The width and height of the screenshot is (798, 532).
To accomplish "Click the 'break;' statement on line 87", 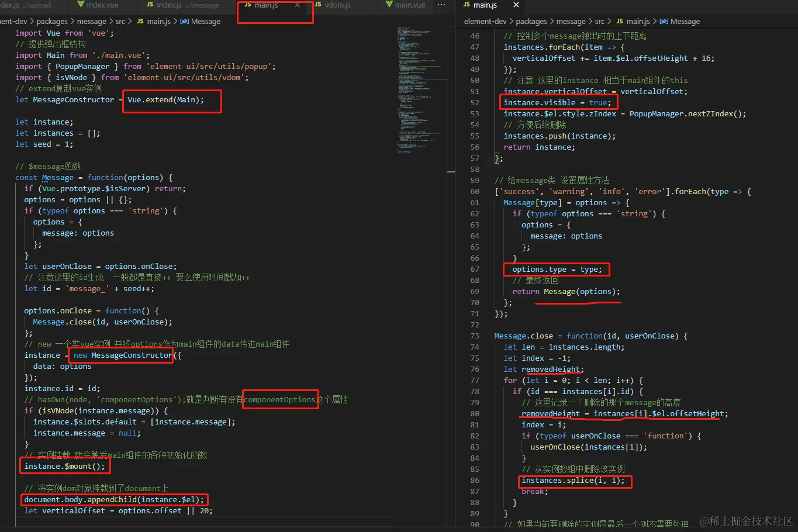I will [535, 491].
